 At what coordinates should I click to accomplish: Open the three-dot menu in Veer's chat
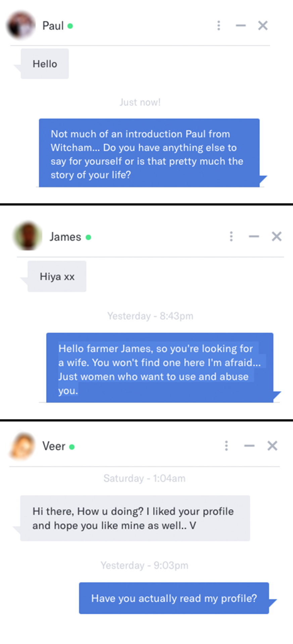click(227, 446)
